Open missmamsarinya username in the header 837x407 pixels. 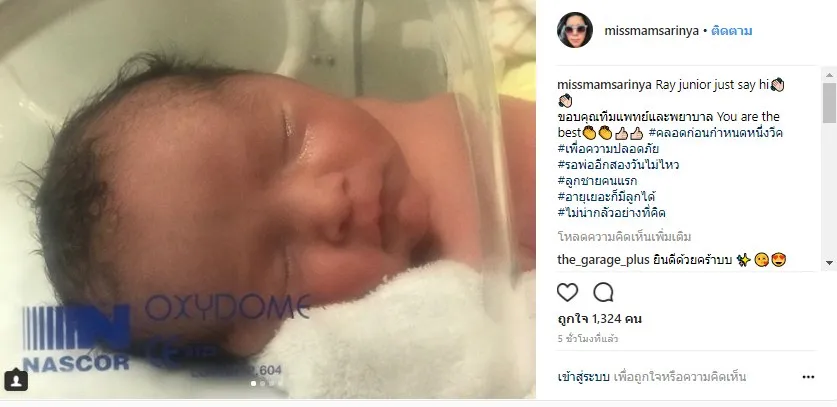point(651,31)
